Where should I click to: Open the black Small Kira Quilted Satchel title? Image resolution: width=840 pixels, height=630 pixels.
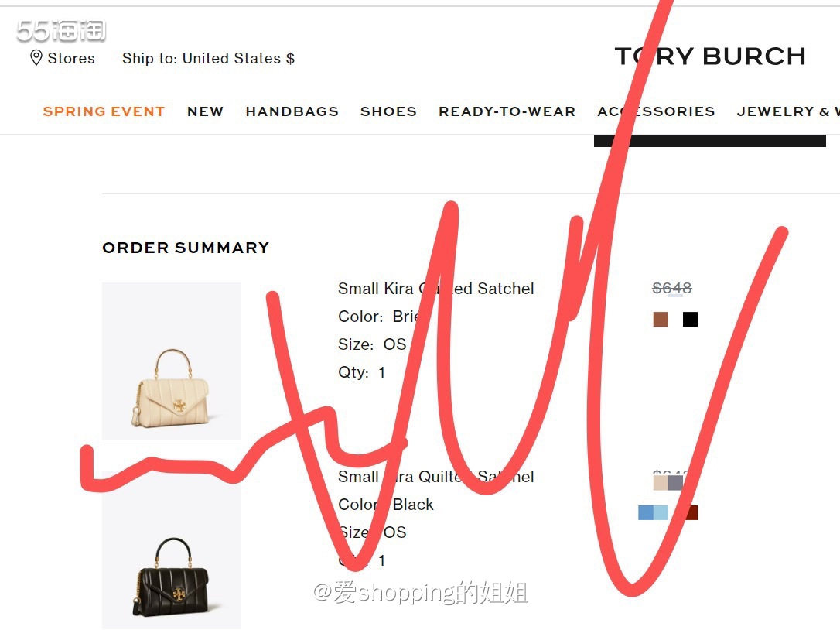(x=435, y=477)
